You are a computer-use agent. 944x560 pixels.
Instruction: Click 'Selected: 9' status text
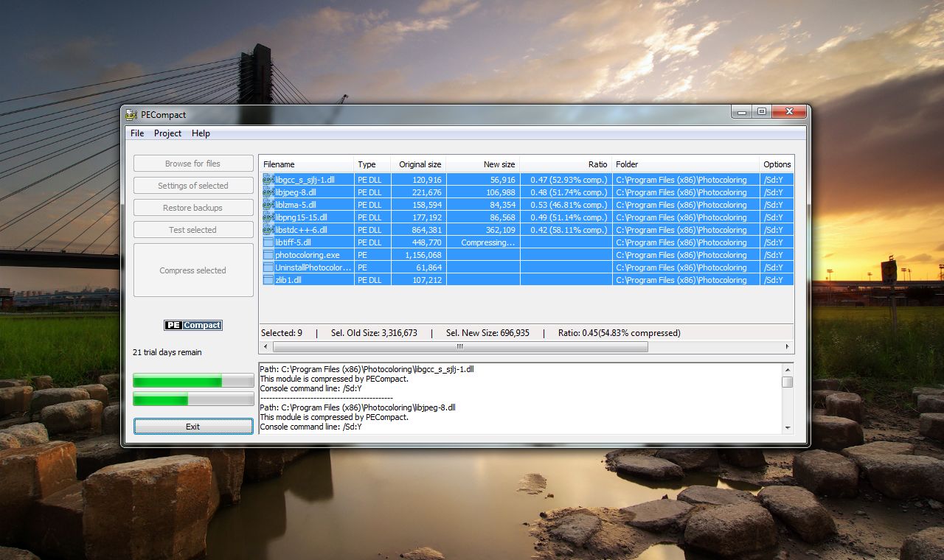point(282,333)
